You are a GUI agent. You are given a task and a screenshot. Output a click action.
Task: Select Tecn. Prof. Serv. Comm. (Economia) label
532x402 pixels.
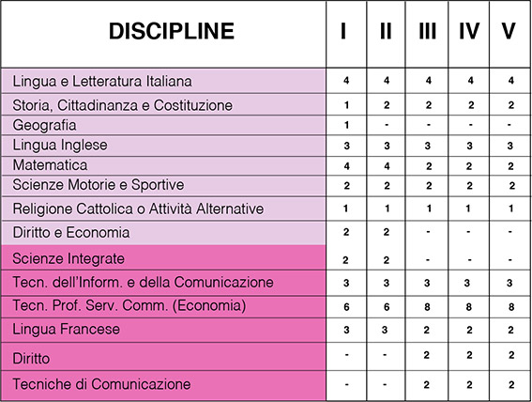click(129, 305)
